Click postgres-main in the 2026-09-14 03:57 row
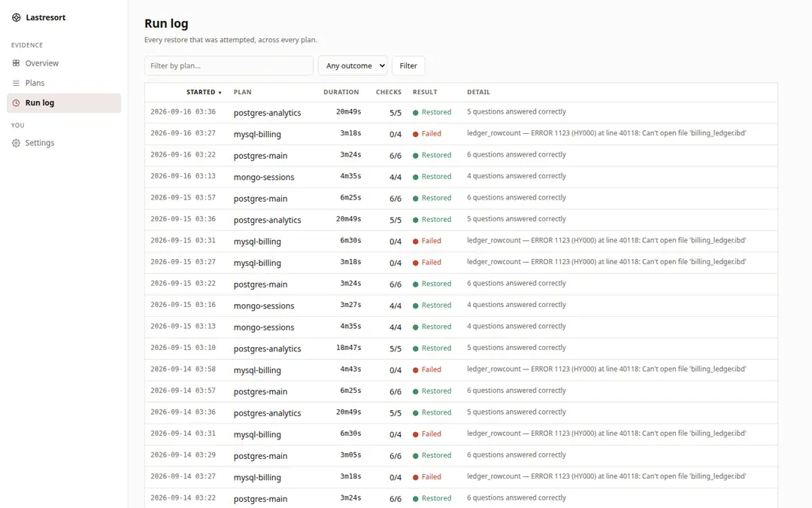Image resolution: width=812 pixels, height=508 pixels. click(260, 392)
